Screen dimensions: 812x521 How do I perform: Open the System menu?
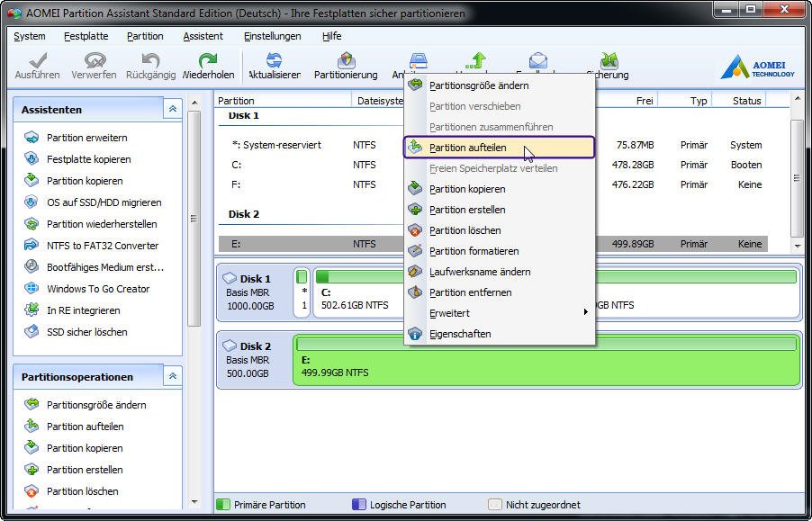click(30, 36)
